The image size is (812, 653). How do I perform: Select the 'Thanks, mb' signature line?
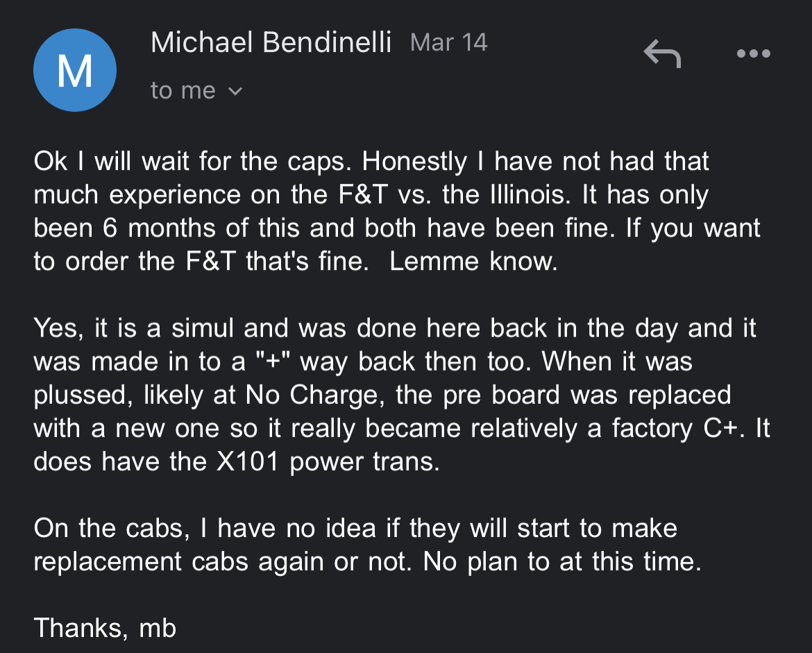click(x=105, y=628)
